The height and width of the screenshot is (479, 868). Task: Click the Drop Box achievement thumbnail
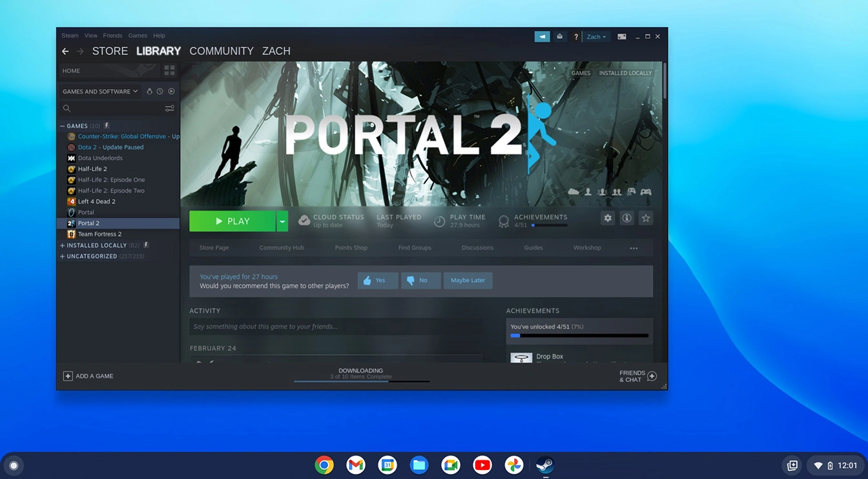pos(521,357)
